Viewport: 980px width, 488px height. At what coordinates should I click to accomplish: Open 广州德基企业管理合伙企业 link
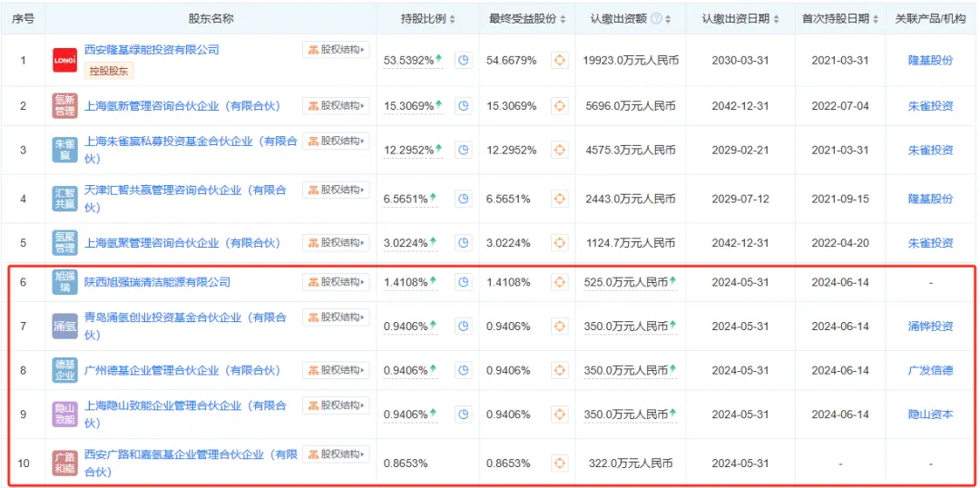pyautogui.click(x=182, y=370)
